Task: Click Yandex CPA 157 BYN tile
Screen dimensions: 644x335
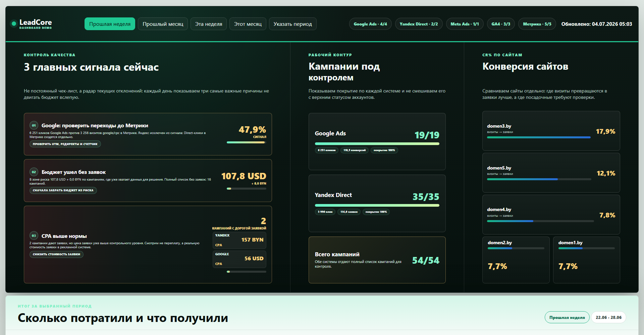Action: point(239,240)
